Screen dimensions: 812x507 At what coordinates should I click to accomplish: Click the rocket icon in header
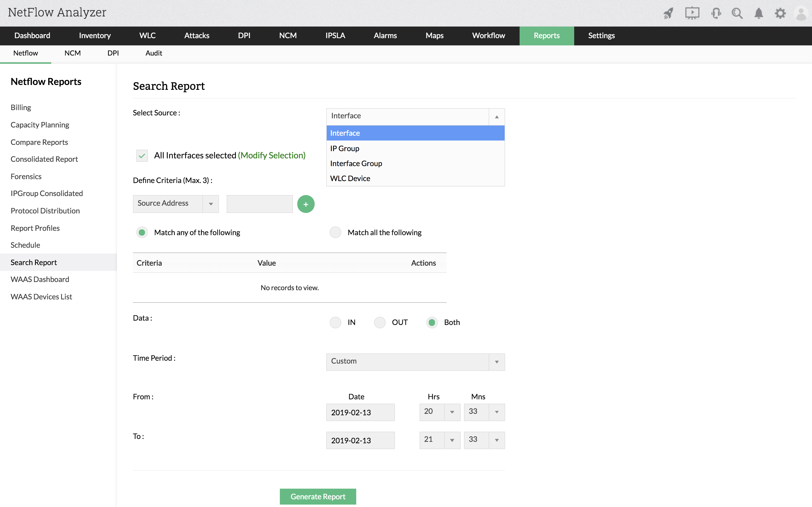(668, 14)
